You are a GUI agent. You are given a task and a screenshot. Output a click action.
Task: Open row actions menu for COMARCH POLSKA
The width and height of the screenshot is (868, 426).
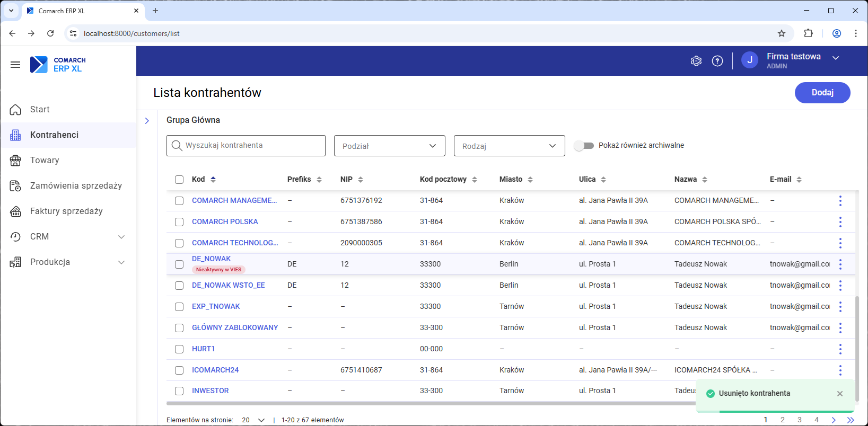pos(840,222)
